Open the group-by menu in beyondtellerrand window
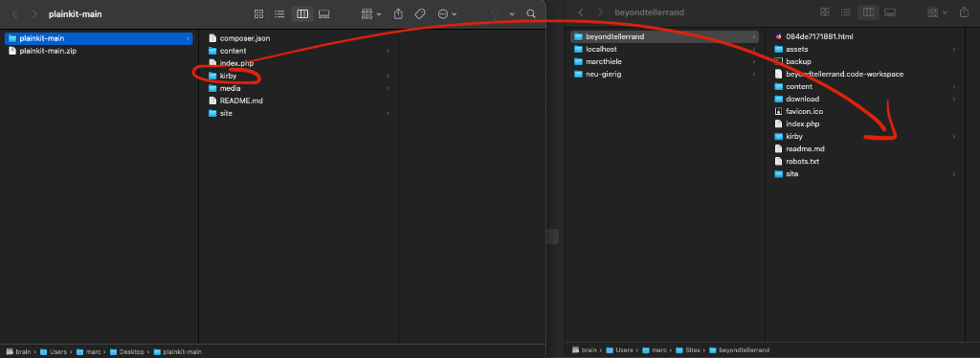 937,11
